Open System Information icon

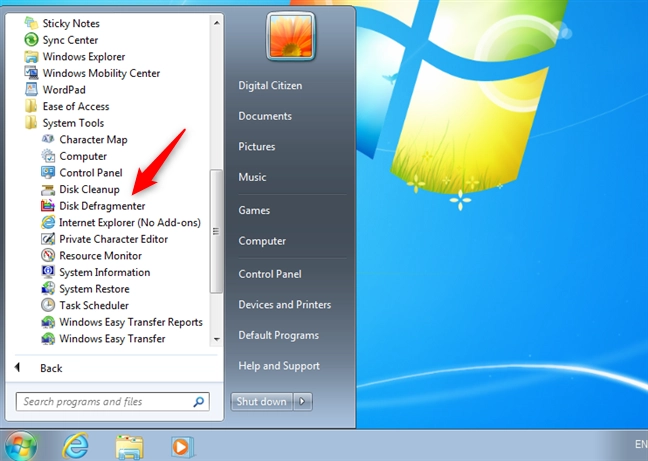click(x=48, y=272)
